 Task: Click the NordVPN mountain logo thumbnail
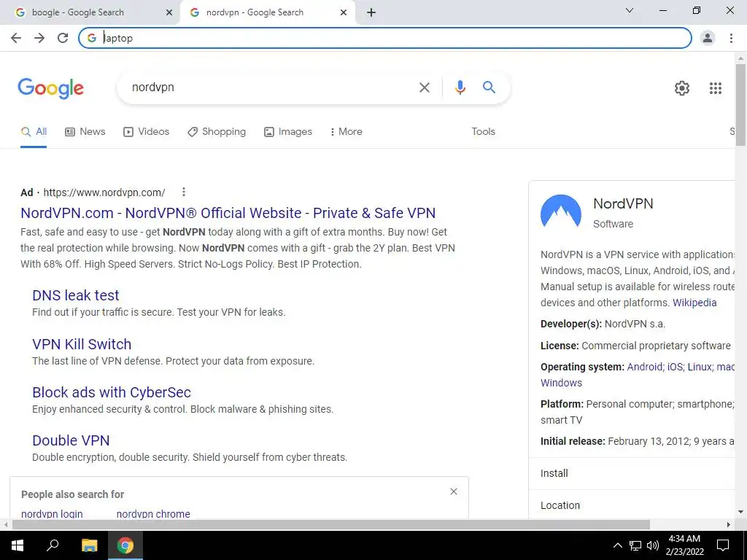pyautogui.click(x=561, y=212)
